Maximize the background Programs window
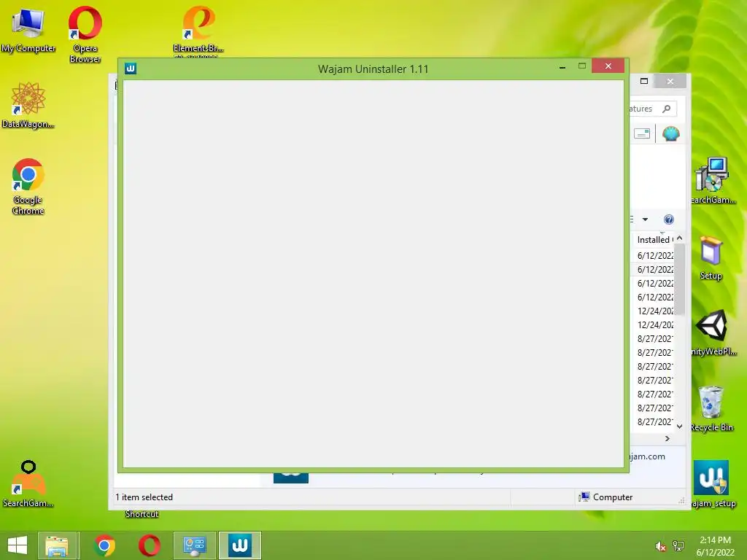The image size is (747, 560). click(x=644, y=81)
